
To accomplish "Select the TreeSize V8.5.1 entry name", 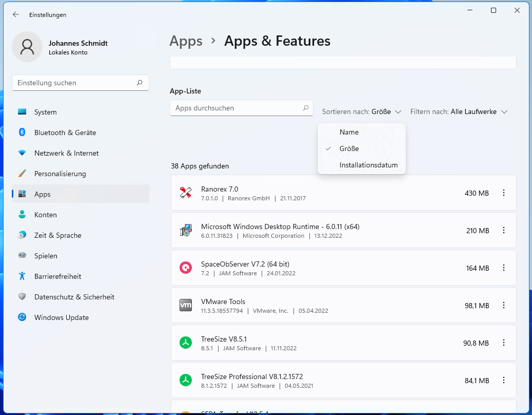I will point(224,339).
